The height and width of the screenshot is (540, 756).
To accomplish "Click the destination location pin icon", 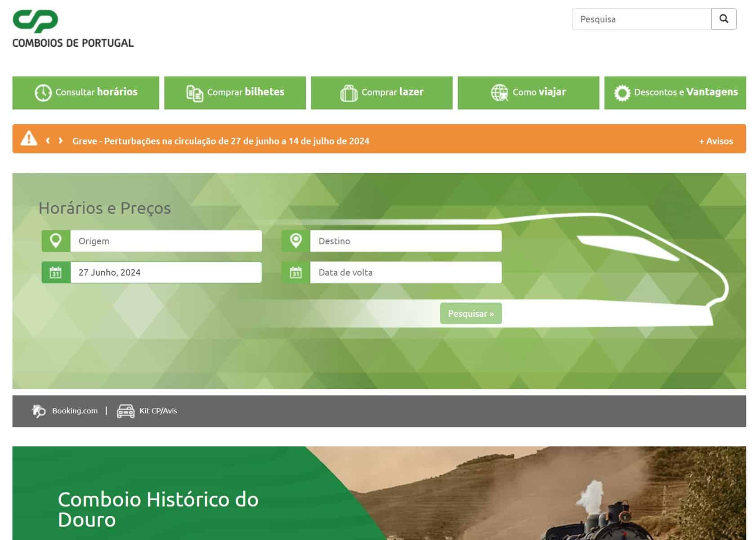I will click(295, 241).
